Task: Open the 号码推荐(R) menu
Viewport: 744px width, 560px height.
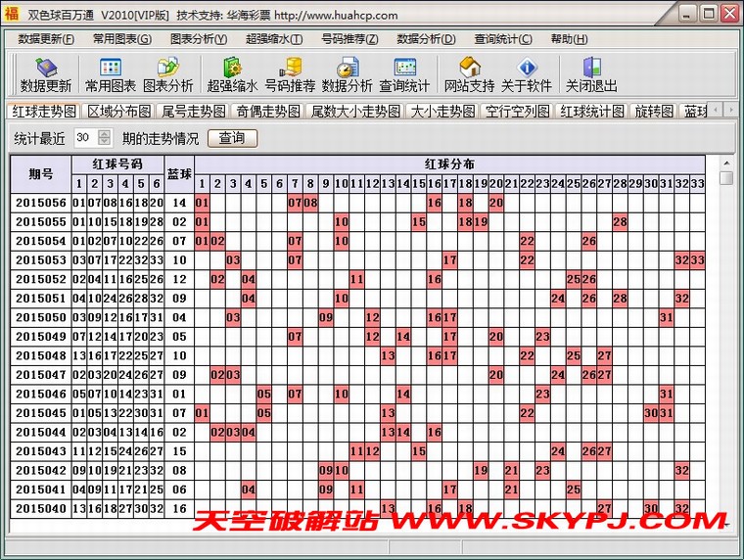Action: click(349, 39)
